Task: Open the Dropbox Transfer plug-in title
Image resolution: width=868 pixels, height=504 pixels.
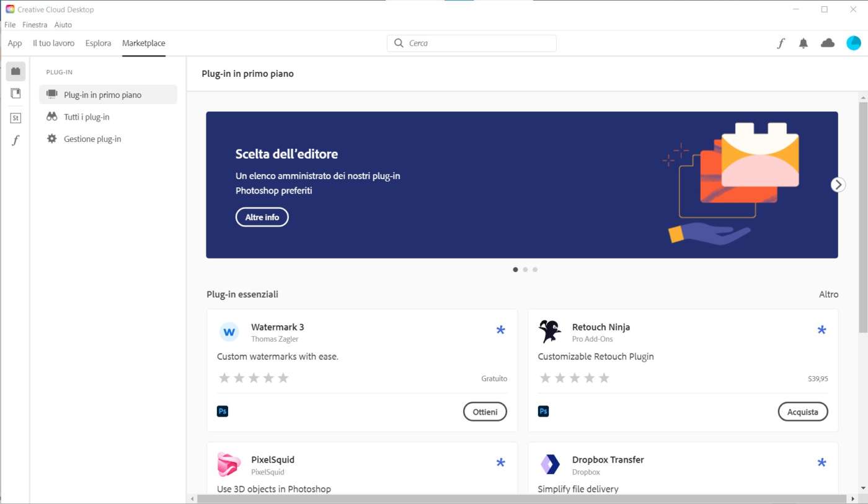Action: (x=608, y=460)
